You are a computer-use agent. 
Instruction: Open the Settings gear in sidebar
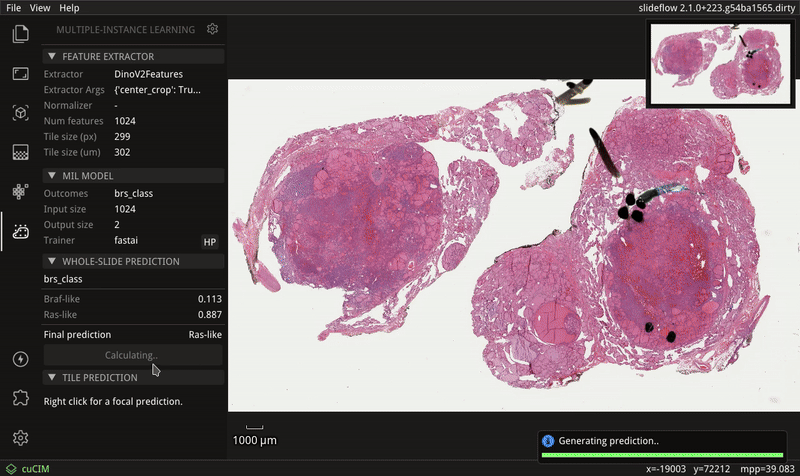point(20,438)
